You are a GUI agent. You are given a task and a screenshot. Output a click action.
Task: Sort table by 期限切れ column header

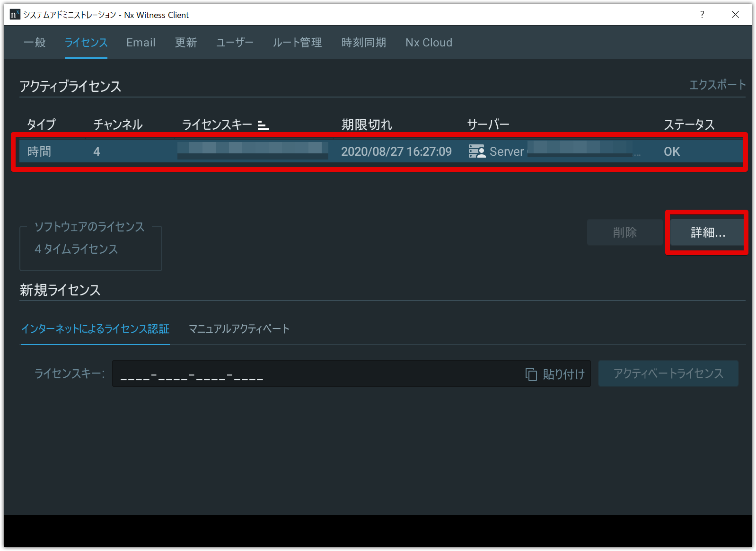(367, 124)
